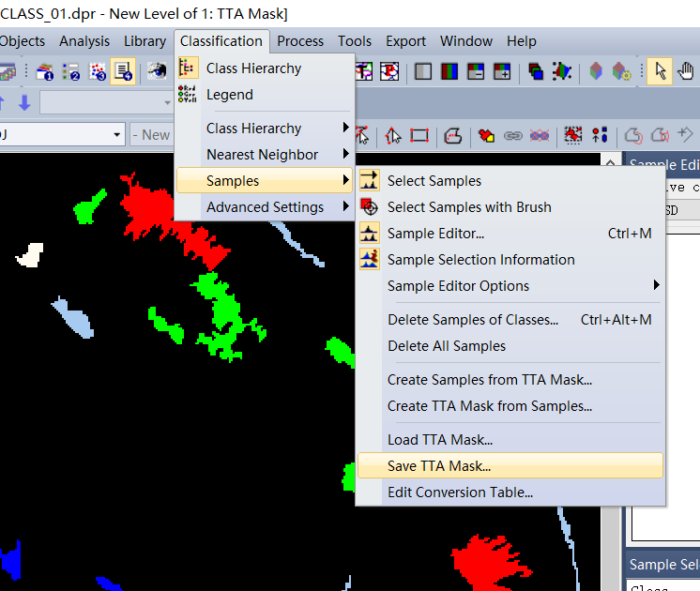700x591 pixels.
Task: Click show previous image layer icon
Action: 476,71
